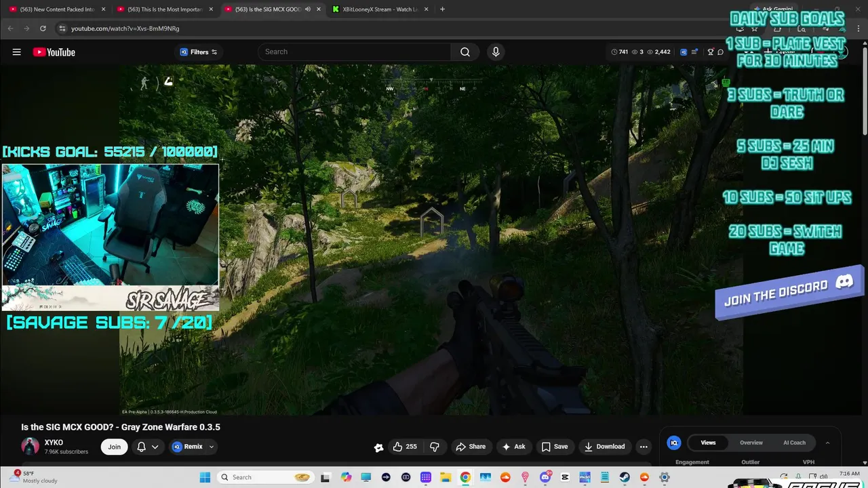This screenshot has width=868, height=488.
Task: Open the XYKO channel avatar
Action: point(30,447)
